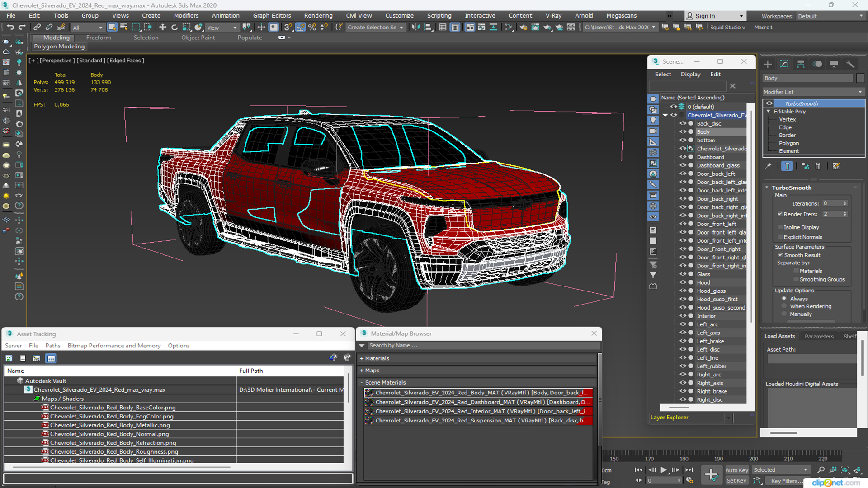The width and height of the screenshot is (868, 488).
Task: Click Search by Name field in Material Browser
Action: pos(484,346)
